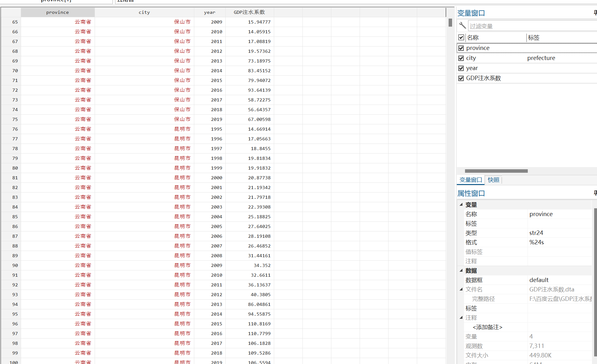The height and width of the screenshot is (364, 597).
Task: Click the GDP value 109.5286
Action: click(x=250, y=353)
